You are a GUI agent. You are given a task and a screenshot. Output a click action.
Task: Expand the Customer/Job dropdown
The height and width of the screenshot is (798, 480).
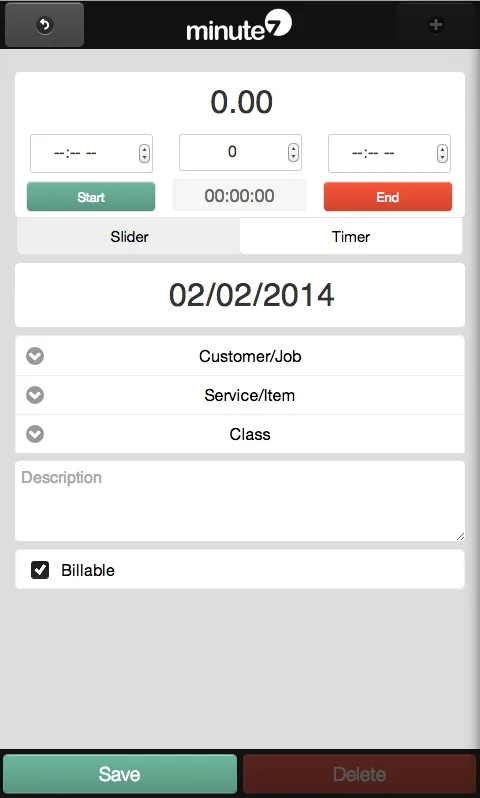pyautogui.click(x=240, y=356)
